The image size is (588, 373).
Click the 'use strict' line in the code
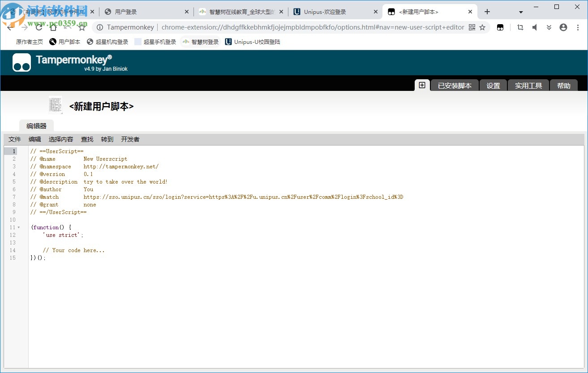coord(63,235)
